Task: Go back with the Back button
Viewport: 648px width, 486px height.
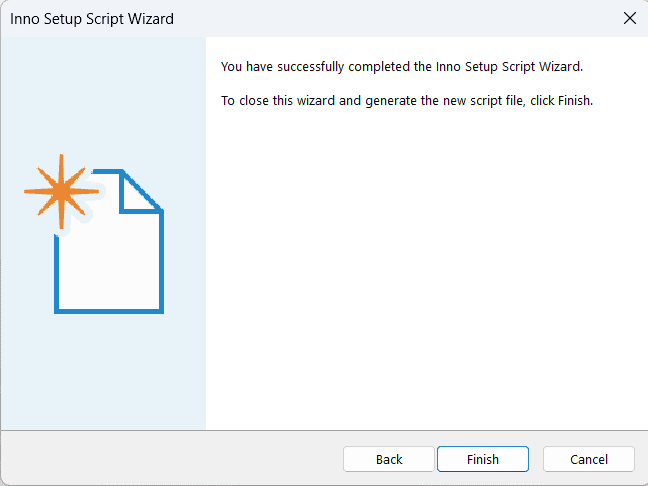Action: pos(389,459)
